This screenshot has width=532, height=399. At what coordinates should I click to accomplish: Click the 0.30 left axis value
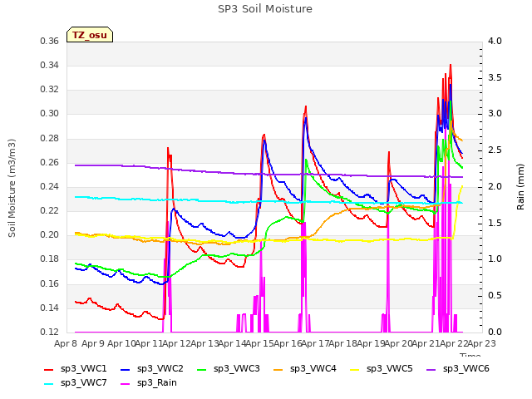coord(50,114)
